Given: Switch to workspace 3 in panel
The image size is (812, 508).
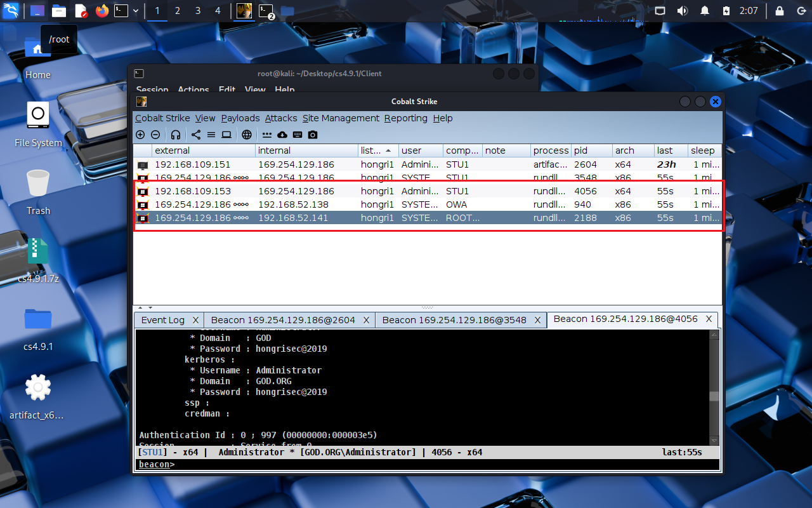Looking at the screenshot, I should (198, 11).
